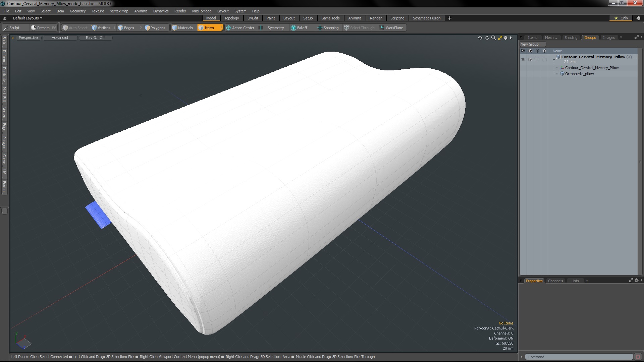This screenshot has width=644, height=362.
Task: Open the MaxToModo menu
Action: click(x=202, y=11)
